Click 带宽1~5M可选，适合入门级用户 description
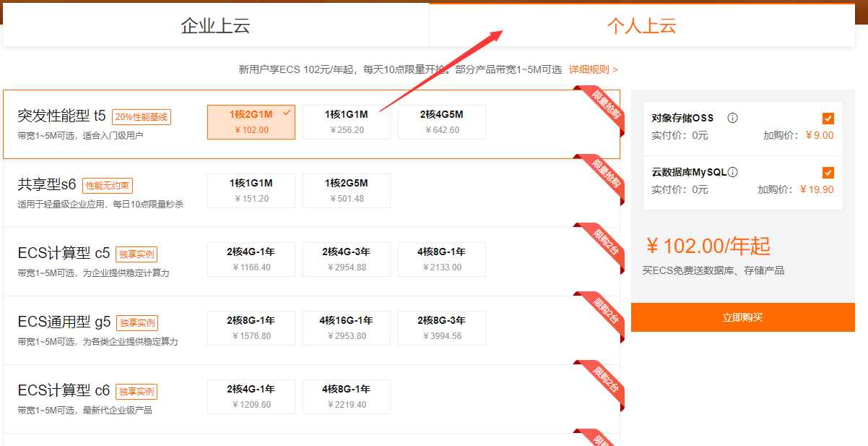This screenshot has height=446, width=868. 80,135
